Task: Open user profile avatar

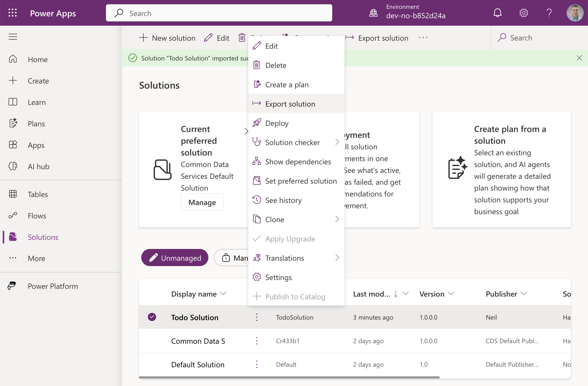Action: 575,13
